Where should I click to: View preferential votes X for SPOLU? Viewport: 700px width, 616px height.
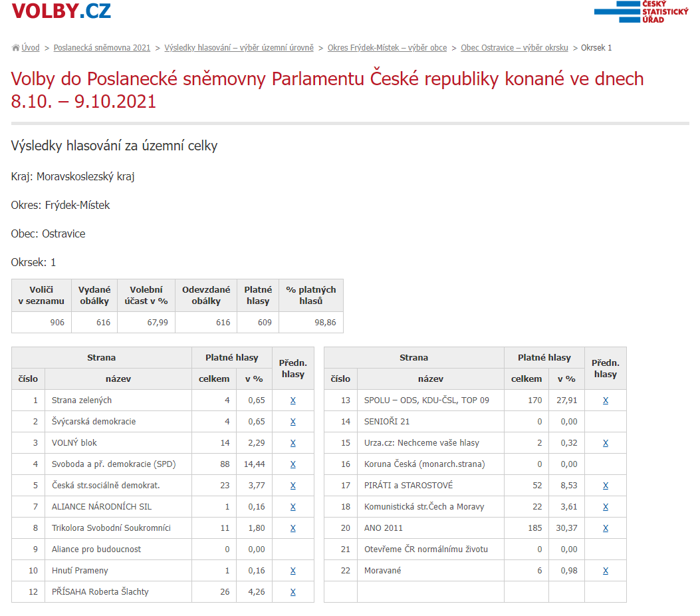pos(605,400)
